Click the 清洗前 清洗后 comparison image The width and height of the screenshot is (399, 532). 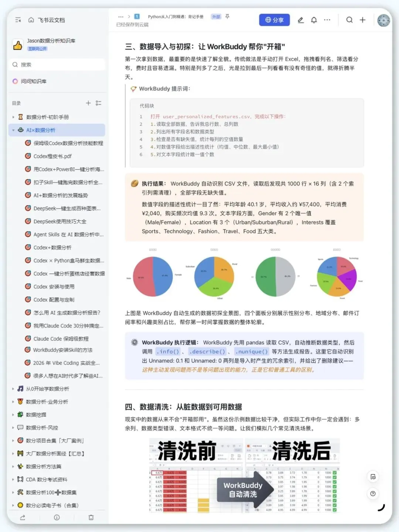(244, 475)
